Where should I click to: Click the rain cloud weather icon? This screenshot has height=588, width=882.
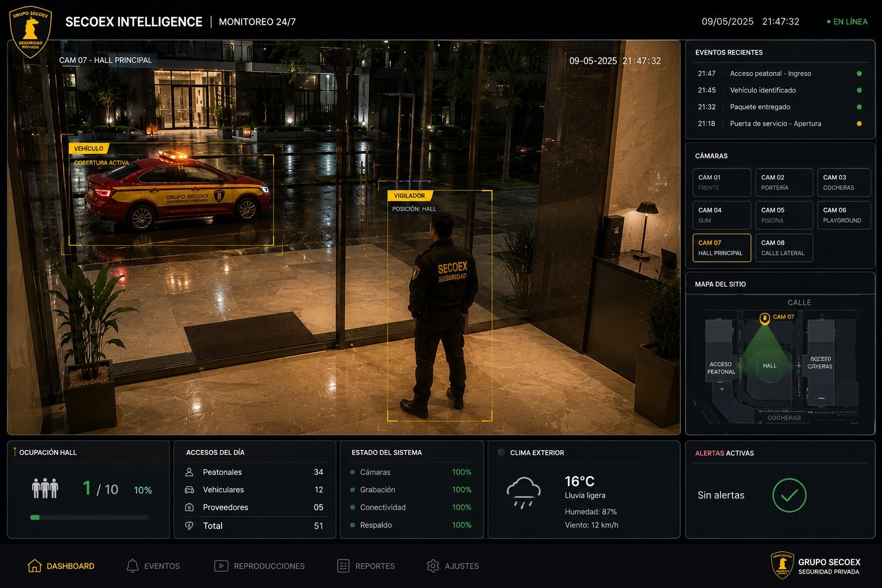click(x=524, y=492)
